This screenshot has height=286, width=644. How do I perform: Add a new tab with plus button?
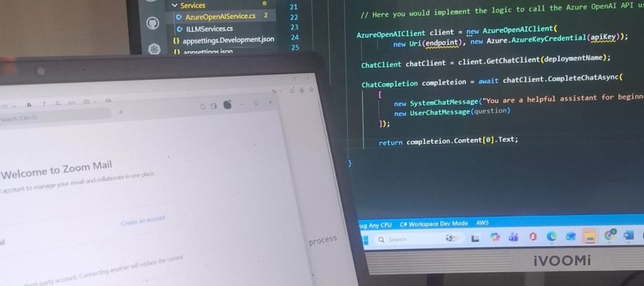point(121,112)
